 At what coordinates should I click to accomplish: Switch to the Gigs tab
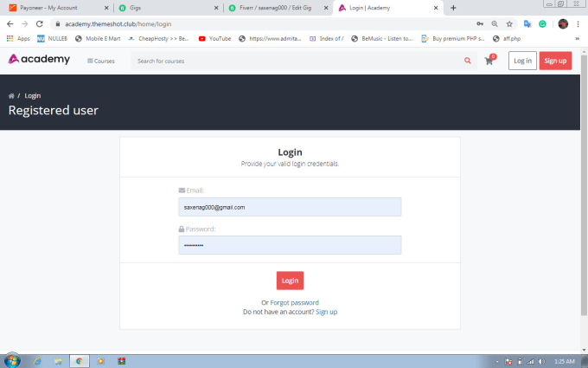coord(168,8)
